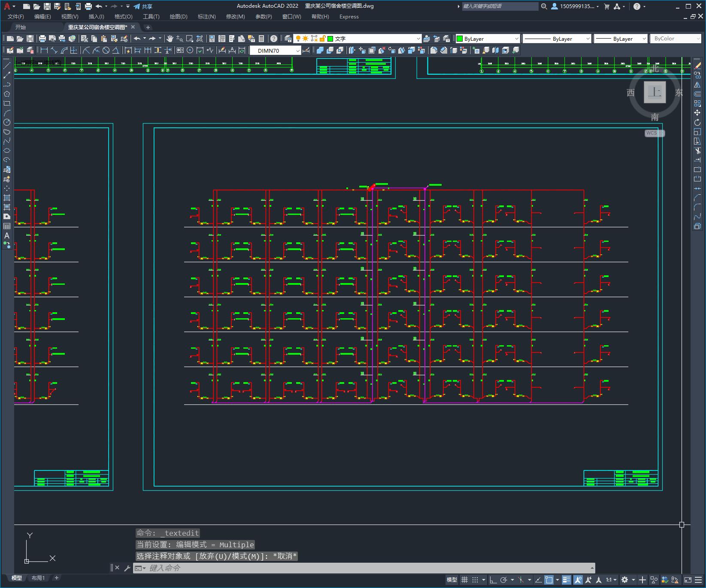The image size is (706, 588).
Task: Expand the 1:1 annotation scale dropdown
Action: (612, 580)
